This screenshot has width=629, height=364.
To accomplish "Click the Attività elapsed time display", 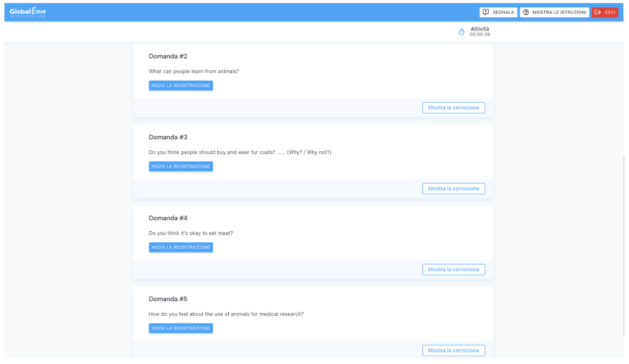I will click(x=480, y=35).
